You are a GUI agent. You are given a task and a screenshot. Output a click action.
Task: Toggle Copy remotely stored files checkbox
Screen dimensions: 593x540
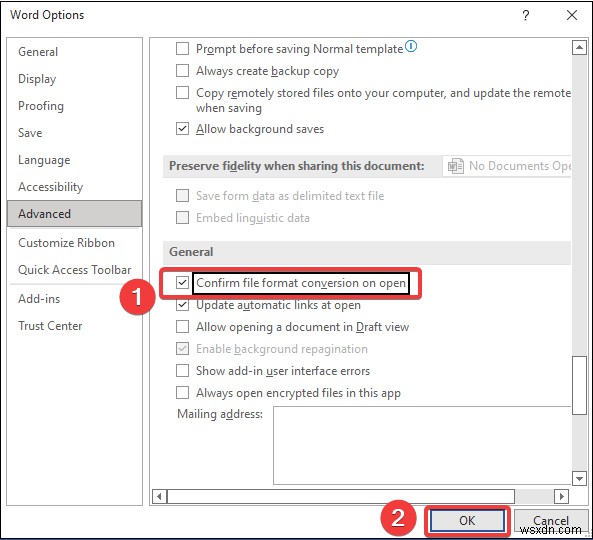coord(182,93)
